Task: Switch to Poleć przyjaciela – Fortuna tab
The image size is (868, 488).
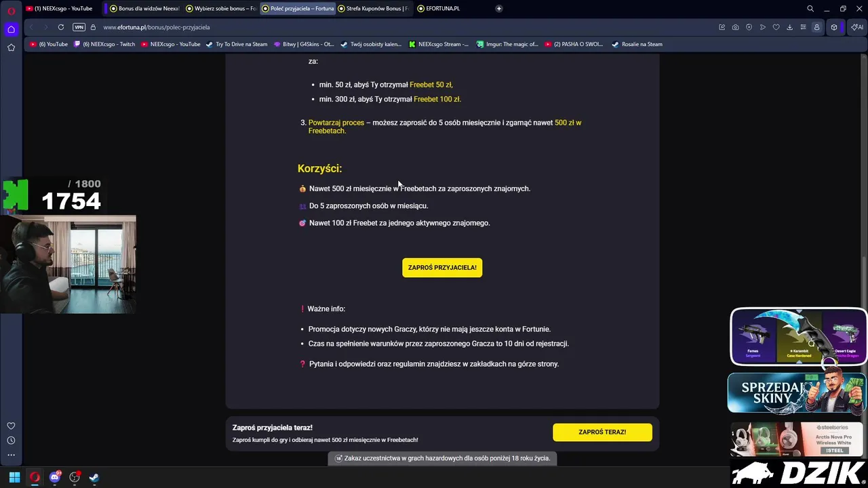Action: coord(298,9)
